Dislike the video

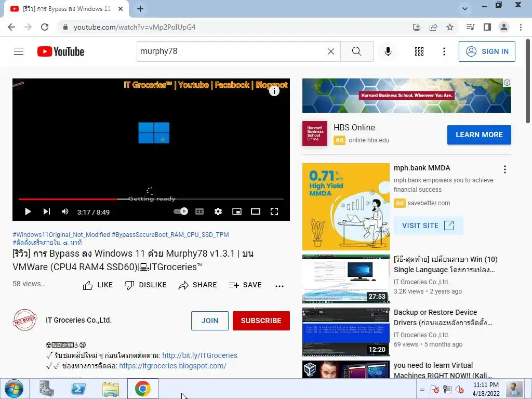[x=145, y=285]
